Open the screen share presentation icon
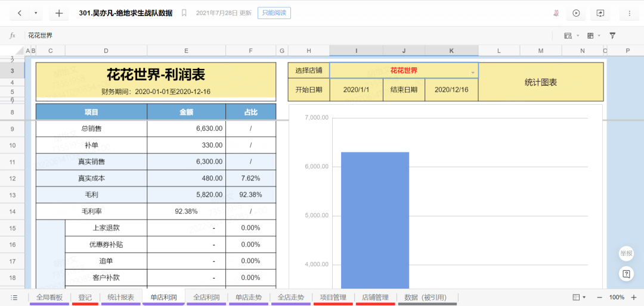Image resolution: width=644 pixels, height=306 pixels. pyautogui.click(x=600, y=13)
